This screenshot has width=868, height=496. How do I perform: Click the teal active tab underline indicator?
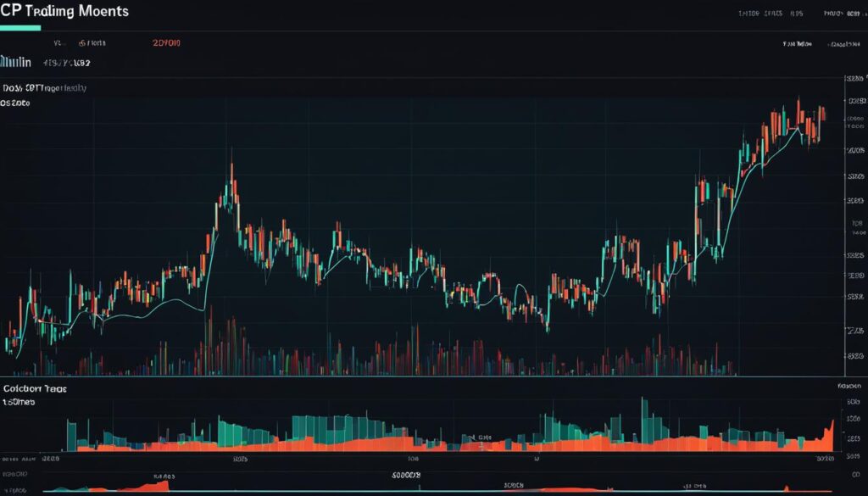tap(20, 28)
